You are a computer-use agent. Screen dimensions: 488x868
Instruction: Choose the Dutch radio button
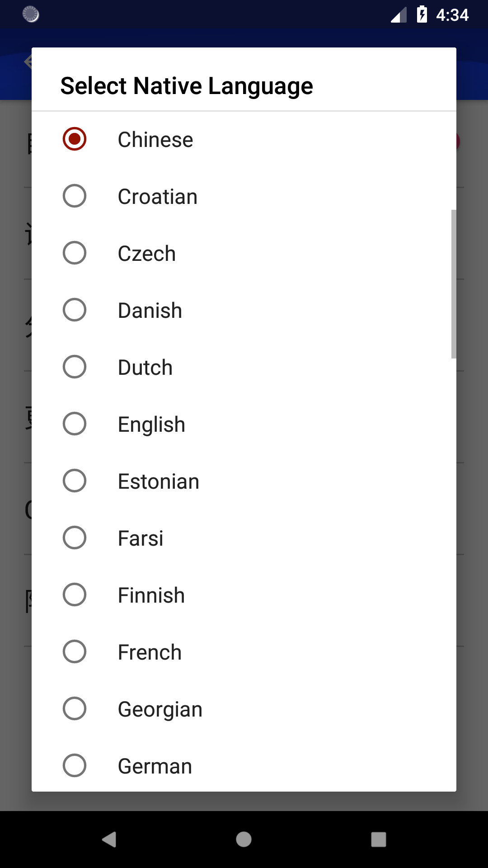click(244, 367)
